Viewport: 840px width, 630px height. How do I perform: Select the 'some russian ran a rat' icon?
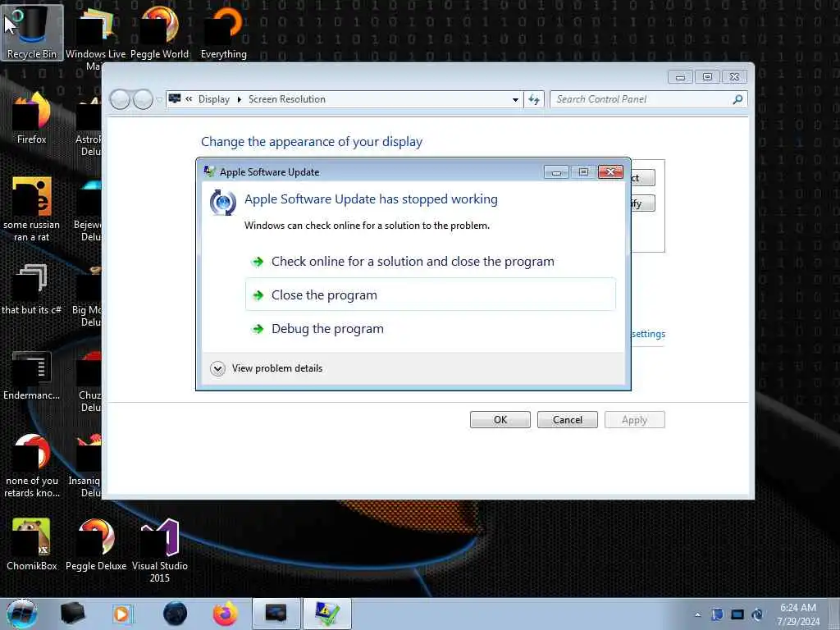(32, 209)
